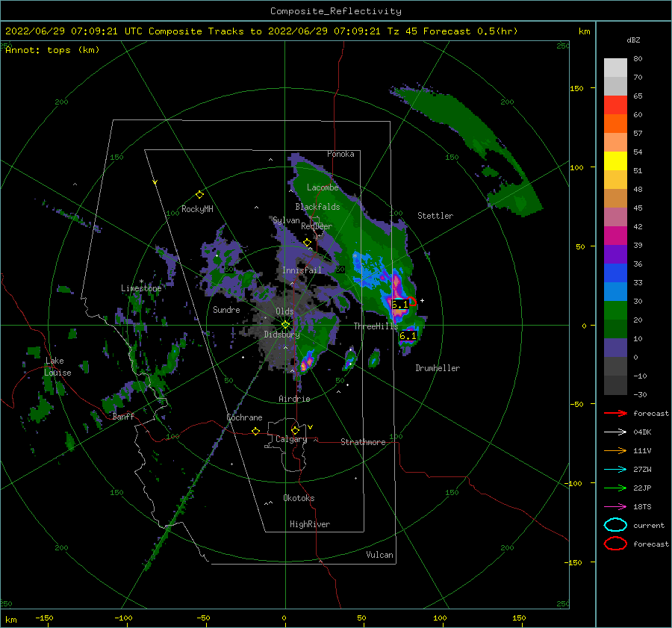The width and height of the screenshot is (672, 628).
Task: Click the lower 6.1 storm top label
Action: point(408,336)
